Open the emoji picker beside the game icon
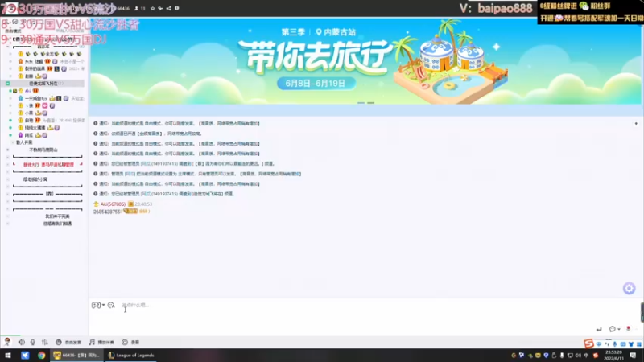Viewport: 644px width, 362px height. point(111,305)
